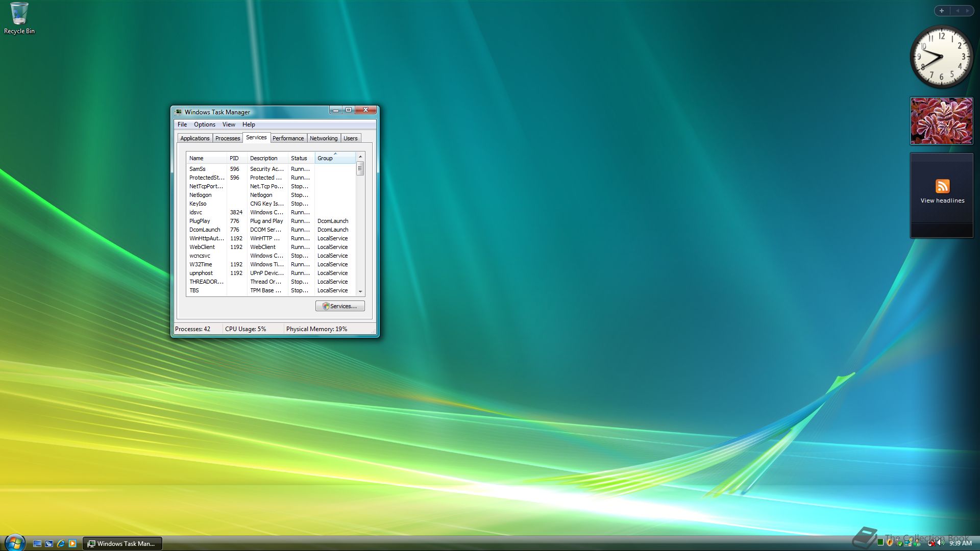Select the Services tab
This screenshot has height=551, width=980.
(256, 137)
